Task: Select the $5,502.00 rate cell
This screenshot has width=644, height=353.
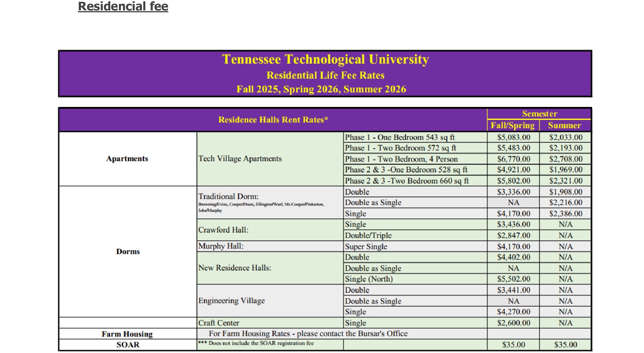Action: [514, 279]
